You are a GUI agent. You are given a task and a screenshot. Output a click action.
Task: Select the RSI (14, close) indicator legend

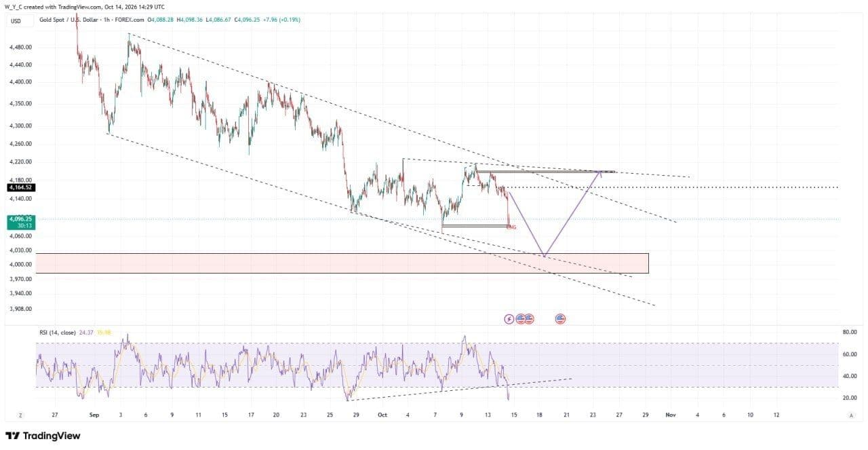pyautogui.click(x=58, y=333)
